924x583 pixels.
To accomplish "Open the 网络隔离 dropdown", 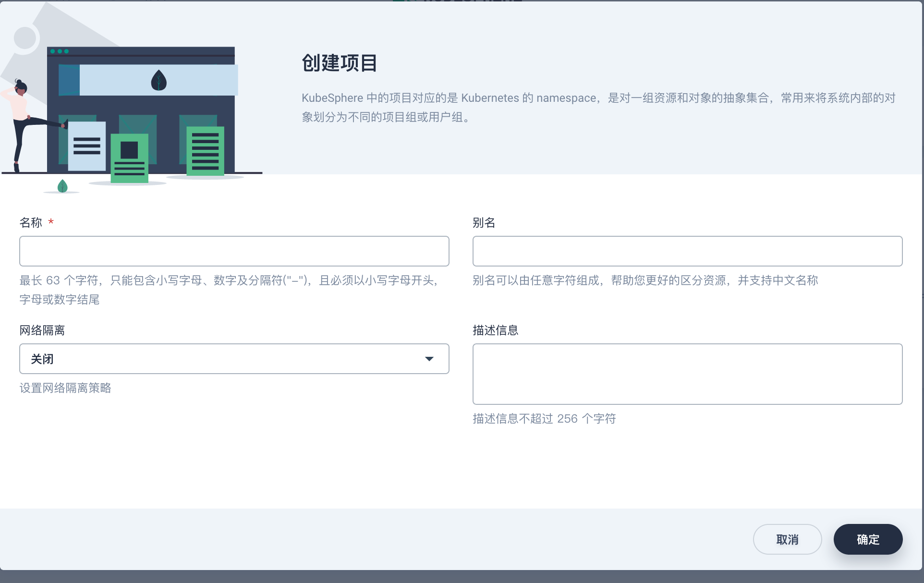I will 234,359.
